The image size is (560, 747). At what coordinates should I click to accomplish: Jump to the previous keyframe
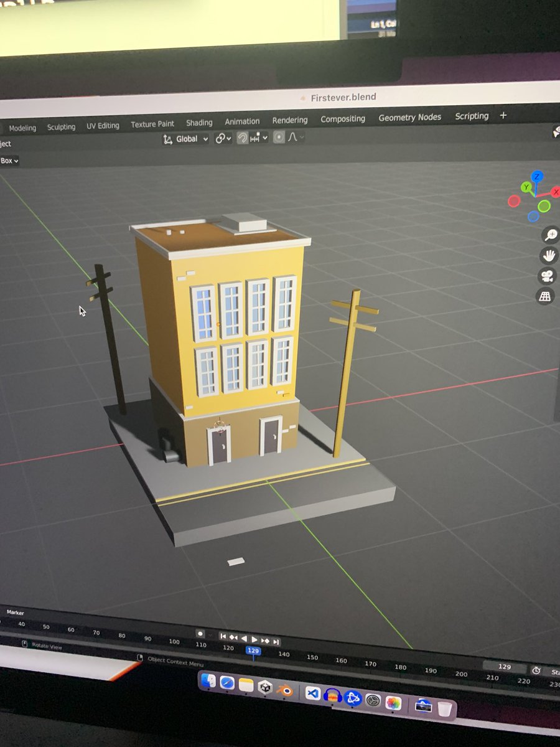[233, 637]
